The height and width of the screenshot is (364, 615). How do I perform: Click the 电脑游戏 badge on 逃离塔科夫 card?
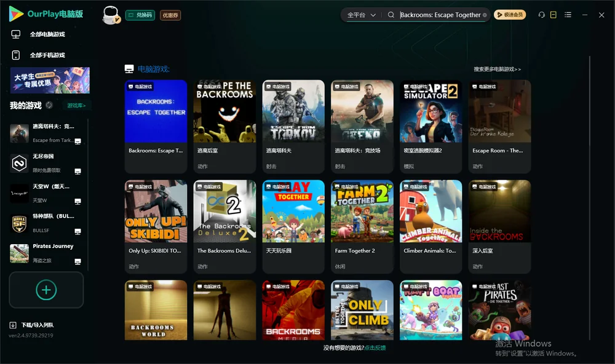277,87
